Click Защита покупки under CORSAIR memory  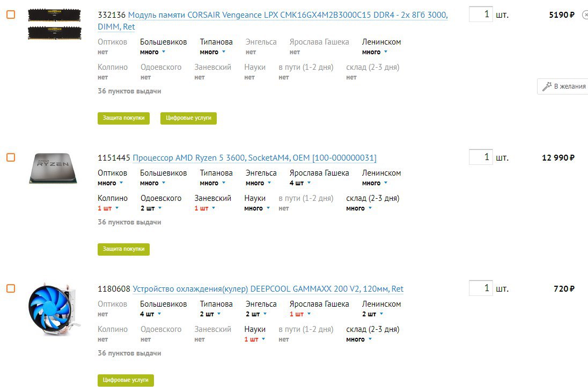123,118
